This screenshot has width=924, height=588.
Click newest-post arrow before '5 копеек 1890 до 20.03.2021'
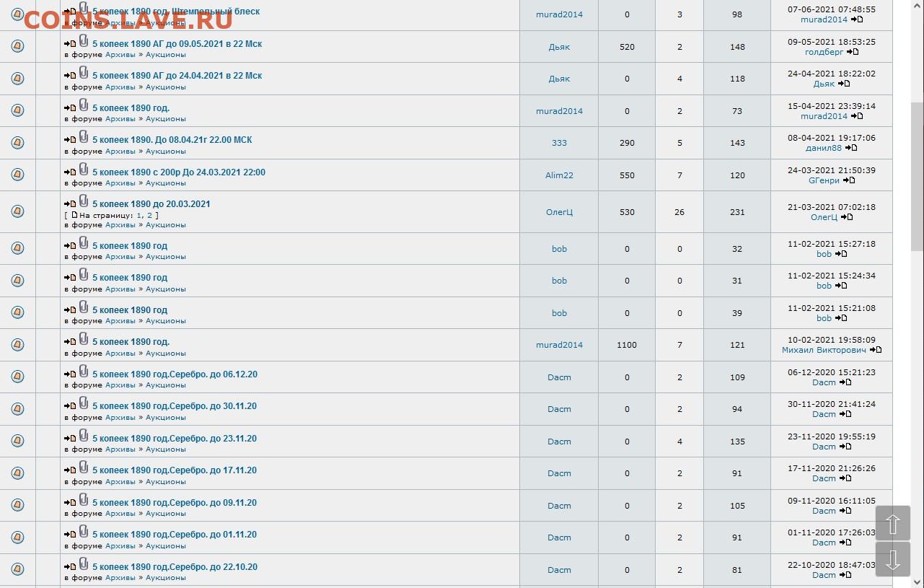(x=69, y=205)
